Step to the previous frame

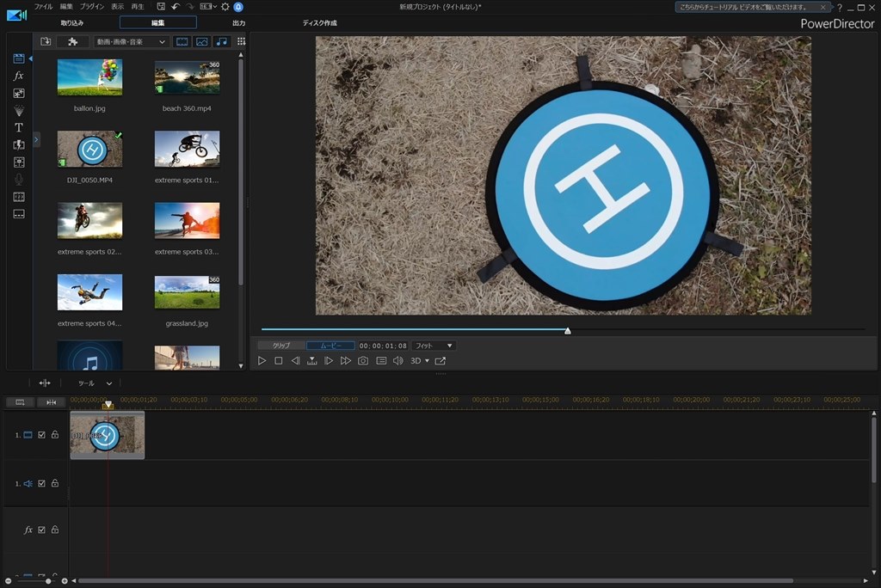pos(296,360)
